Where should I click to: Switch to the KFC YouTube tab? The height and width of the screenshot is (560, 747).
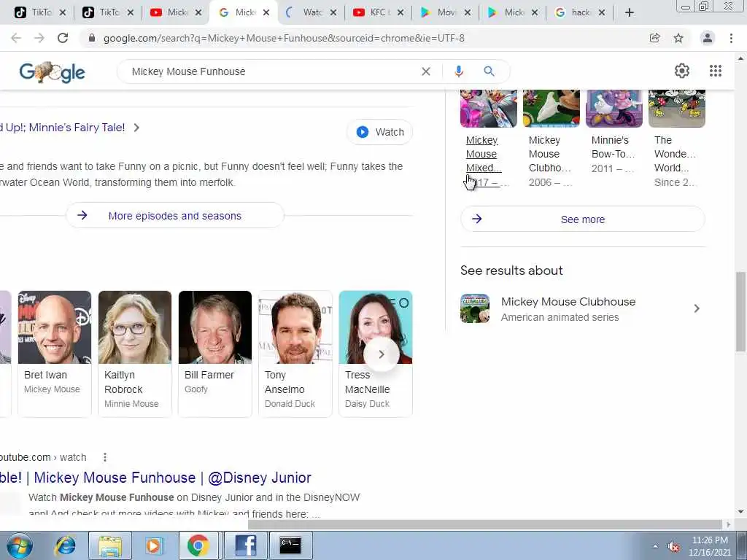(x=378, y=12)
